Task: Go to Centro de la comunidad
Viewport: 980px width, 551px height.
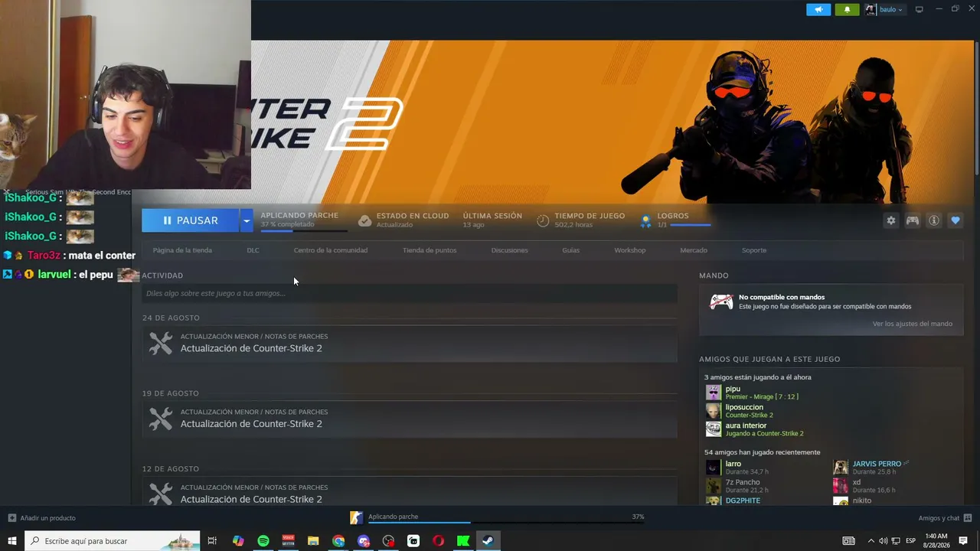Action: (x=331, y=250)
